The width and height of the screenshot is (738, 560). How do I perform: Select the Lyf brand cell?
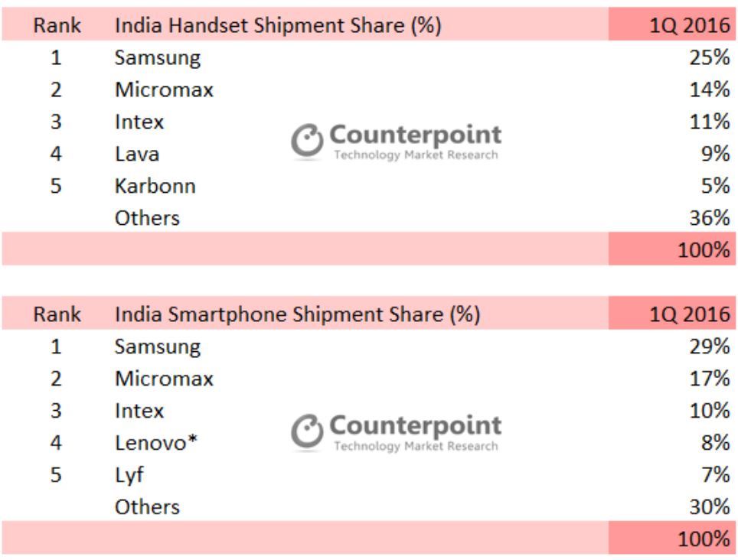point(129,475)
